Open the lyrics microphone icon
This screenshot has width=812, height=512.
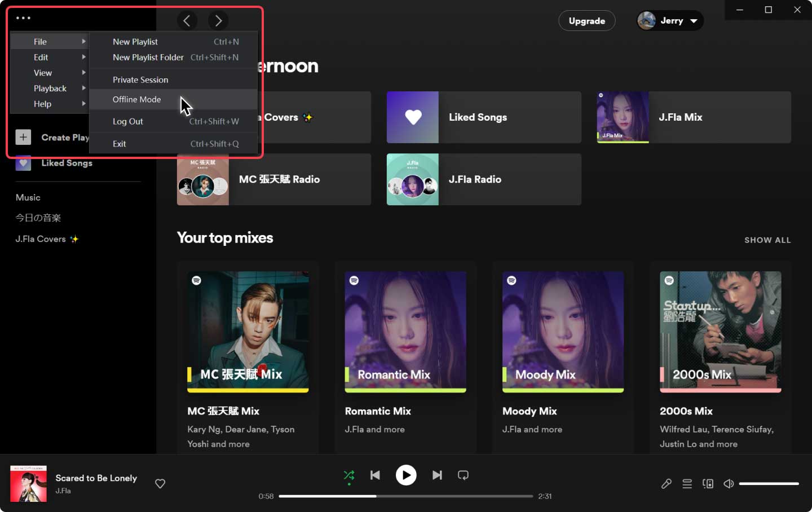pyautogui.click(x=667, y=483)
